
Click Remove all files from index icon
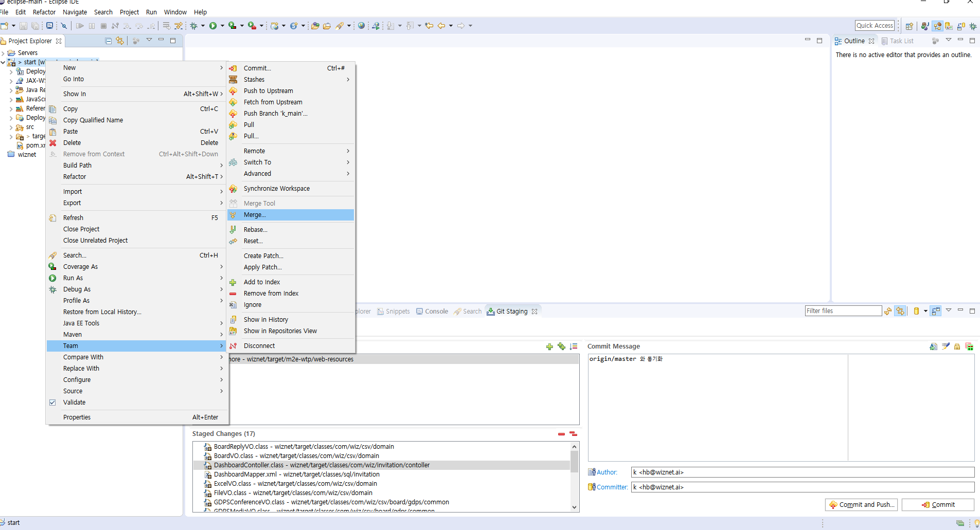[573, 434]
